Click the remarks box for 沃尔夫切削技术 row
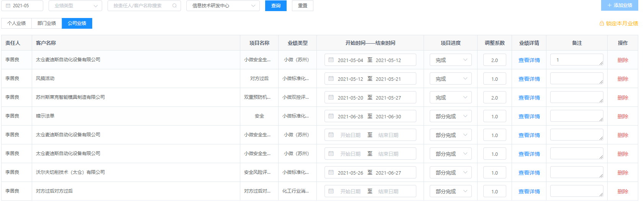The height and width of the screenshot is (211, 644). tap(577, 172)
